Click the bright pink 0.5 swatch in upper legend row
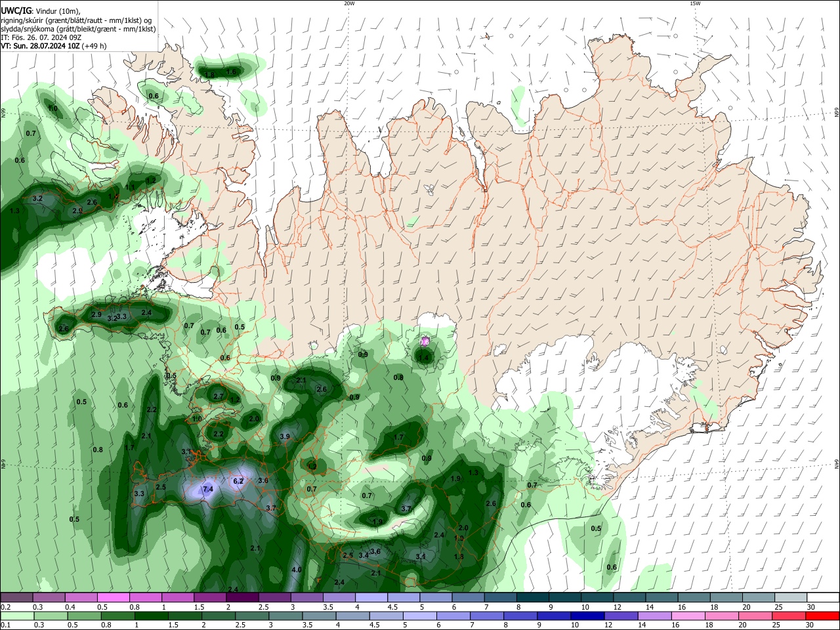The width and height of the screenshot is (840, 630). pos(113,597)
